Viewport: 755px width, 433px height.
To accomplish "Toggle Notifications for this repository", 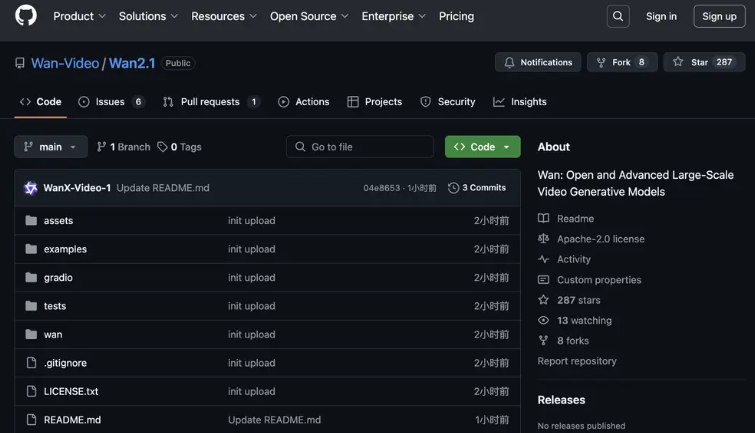I will (537, 62).
